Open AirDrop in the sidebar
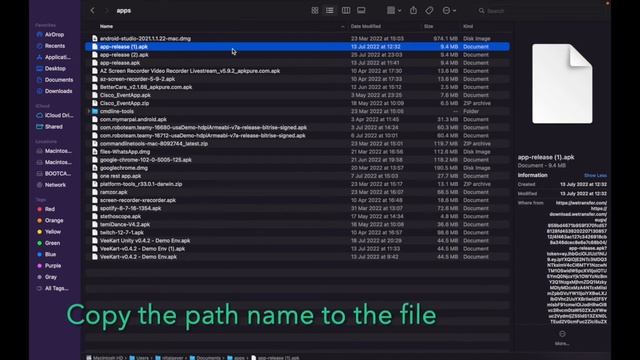 click(x=54, y=35)
